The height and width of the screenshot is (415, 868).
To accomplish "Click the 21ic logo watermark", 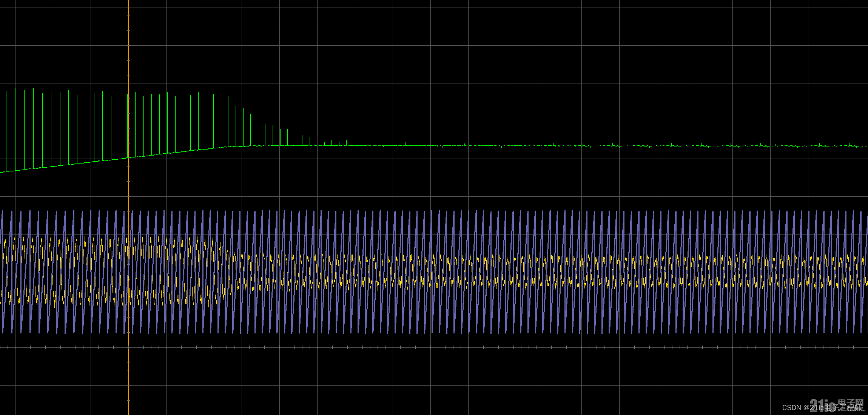I will (x=823, y=405).
